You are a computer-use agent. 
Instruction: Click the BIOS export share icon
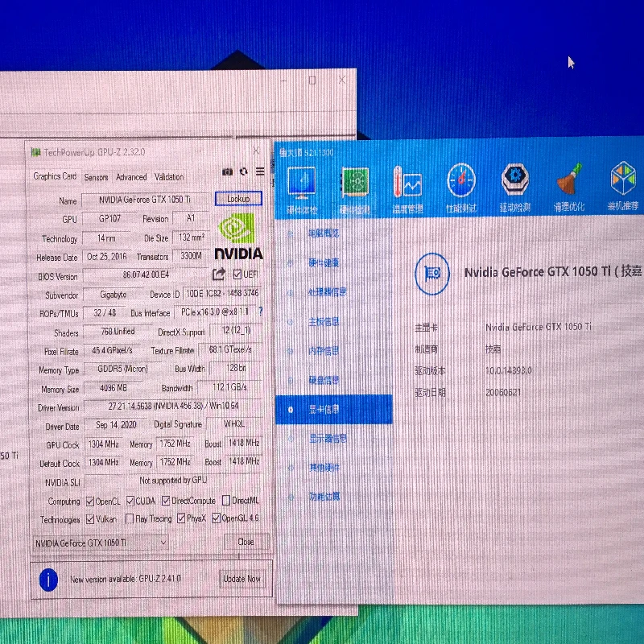pos(219,275)
